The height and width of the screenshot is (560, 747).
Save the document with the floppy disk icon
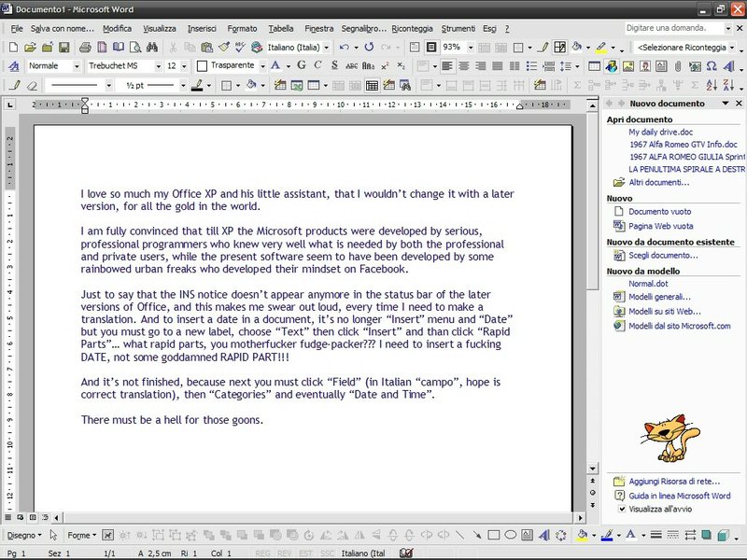click(x=63, y=48)
